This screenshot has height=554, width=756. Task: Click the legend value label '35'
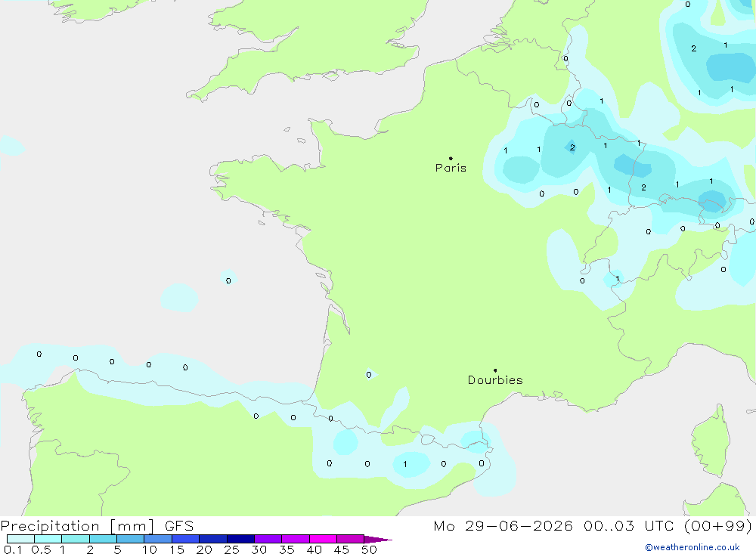(287, 549)
